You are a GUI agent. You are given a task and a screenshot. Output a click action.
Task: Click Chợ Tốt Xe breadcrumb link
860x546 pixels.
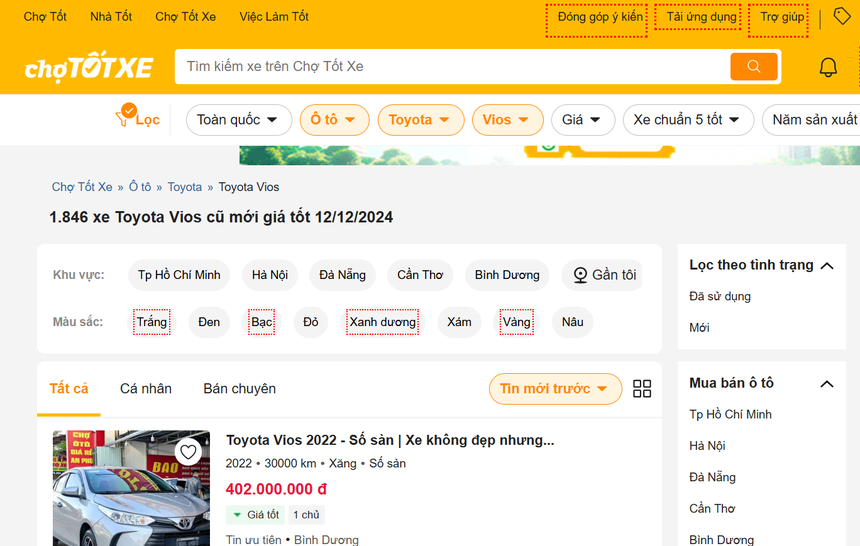[x=82, y=187]
